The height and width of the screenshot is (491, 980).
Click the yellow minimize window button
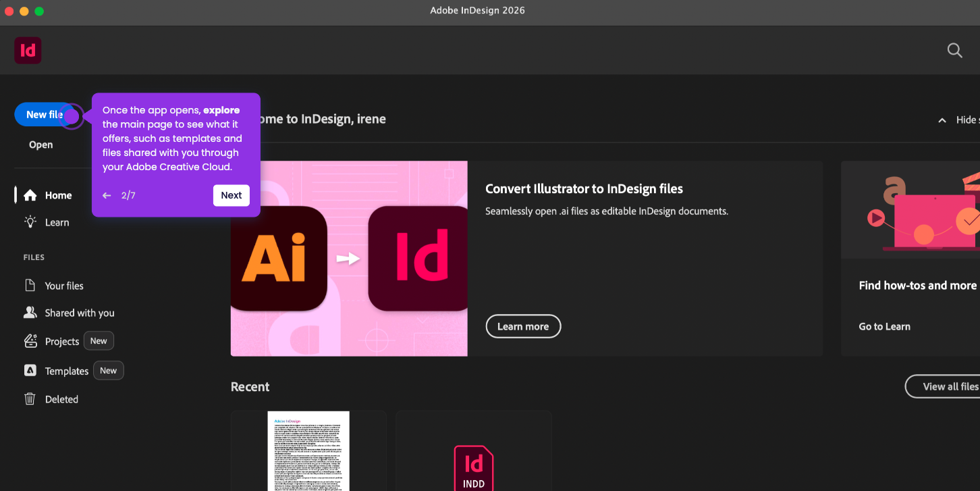(24, 11)
